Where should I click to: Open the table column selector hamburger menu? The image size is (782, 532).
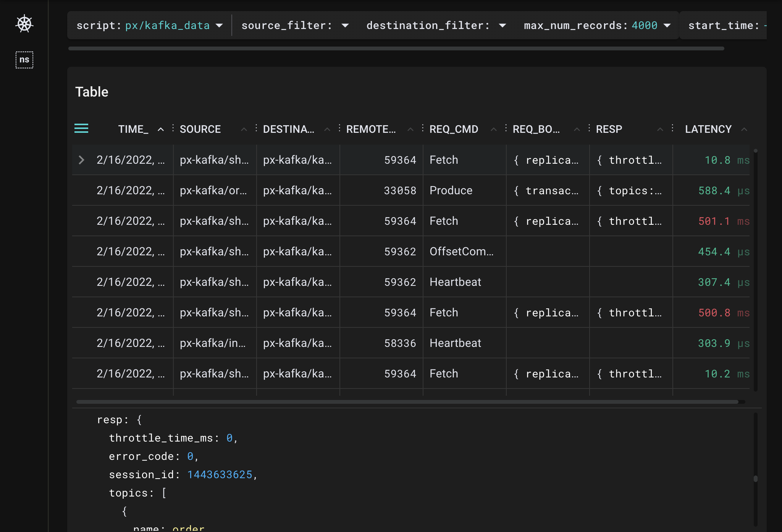coord(81,129)
